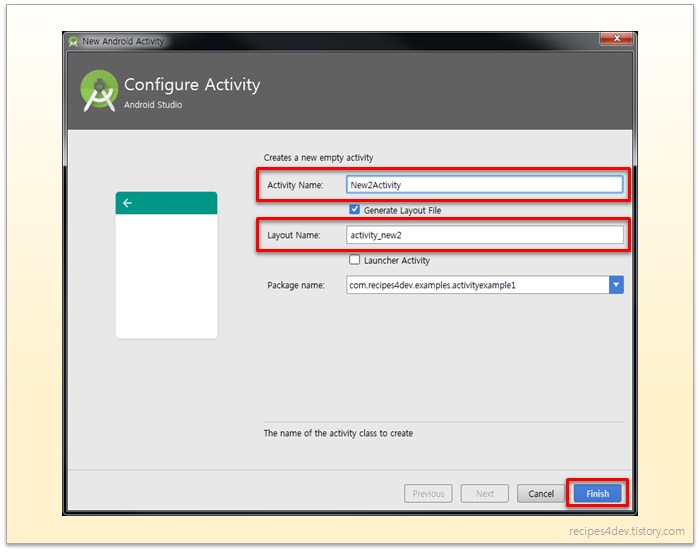The image size is (700, 553).
Task: Click the 'Configure Activity' heading
Action: pos(192,85)
